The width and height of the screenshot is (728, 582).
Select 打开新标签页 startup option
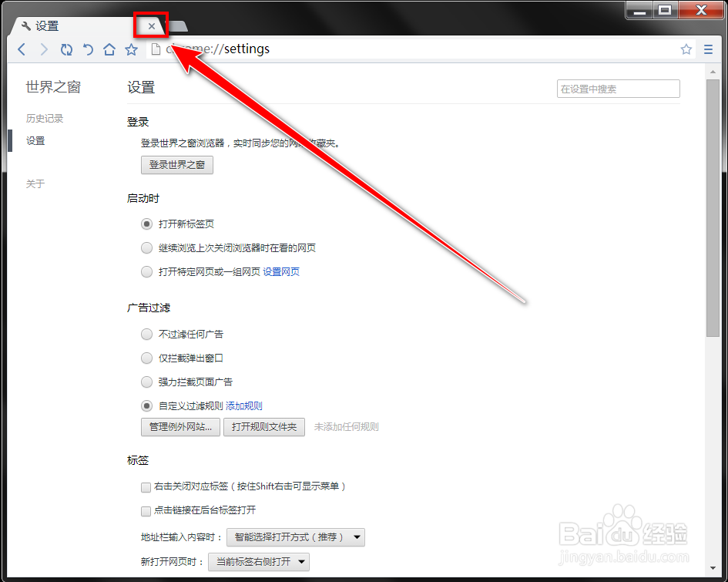tap(146, 224)
